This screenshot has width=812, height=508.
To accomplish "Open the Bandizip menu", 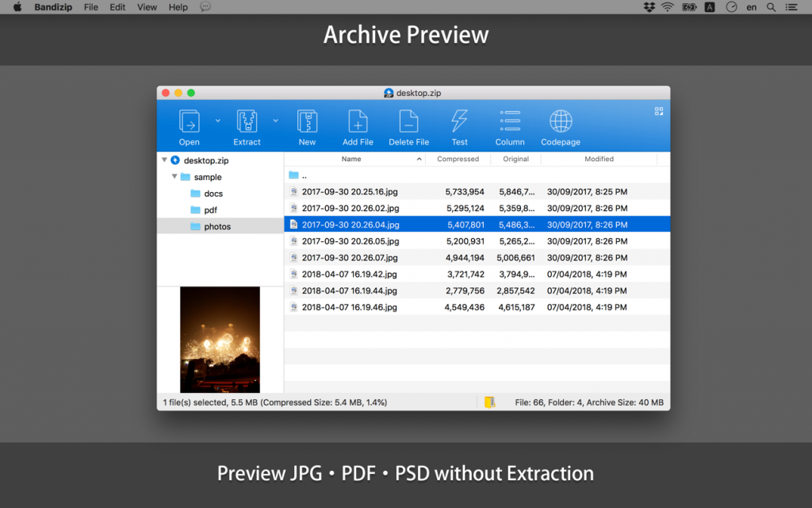I will pos(52,7).
